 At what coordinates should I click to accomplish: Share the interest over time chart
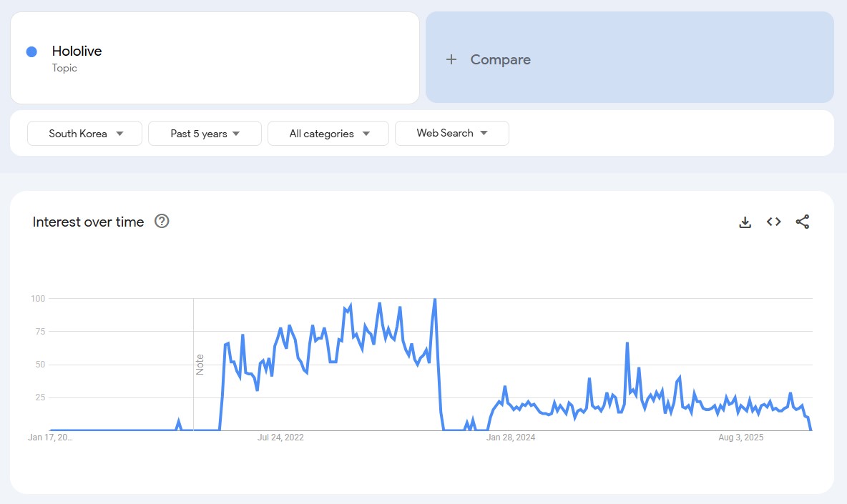click(802, 222)
